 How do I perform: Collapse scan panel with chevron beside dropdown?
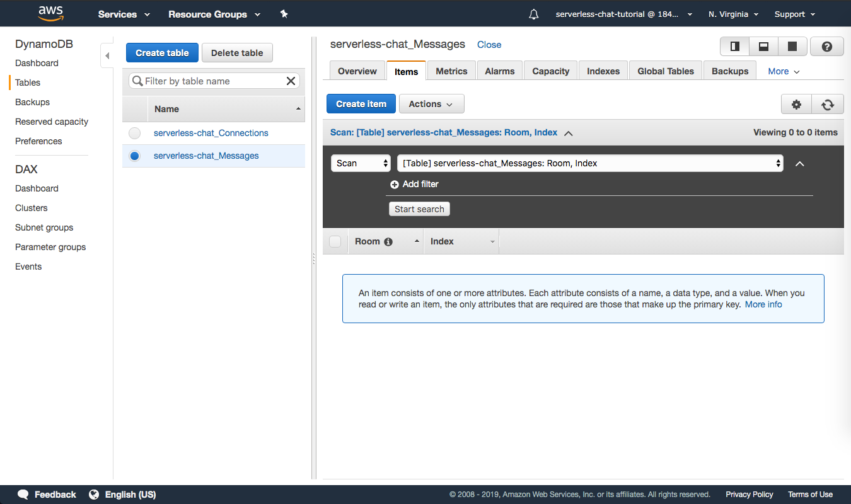tap(800, 164)
